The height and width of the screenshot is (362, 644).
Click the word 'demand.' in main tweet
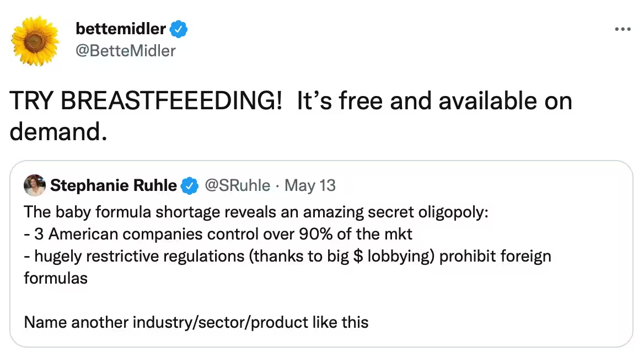tap(58, 132)
